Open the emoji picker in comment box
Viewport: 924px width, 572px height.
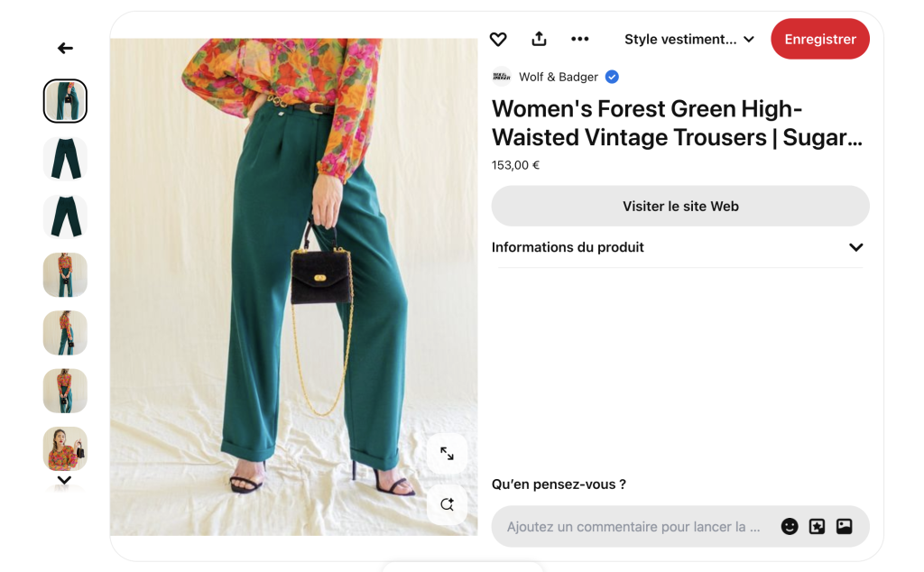click(x=790, y=527)
